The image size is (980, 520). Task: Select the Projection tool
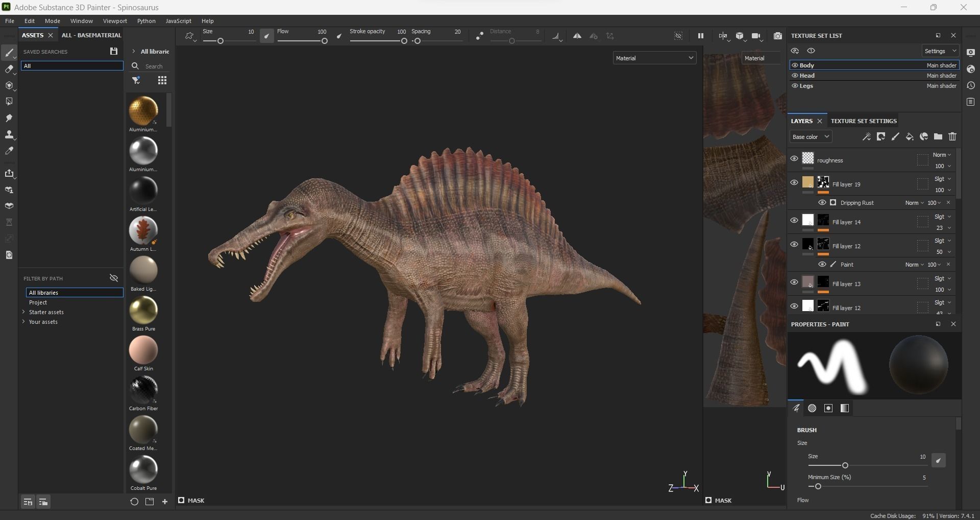coord(9,86)
